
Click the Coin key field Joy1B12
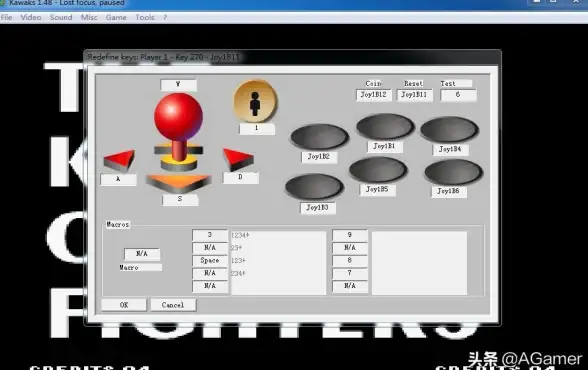coord(374,95)
